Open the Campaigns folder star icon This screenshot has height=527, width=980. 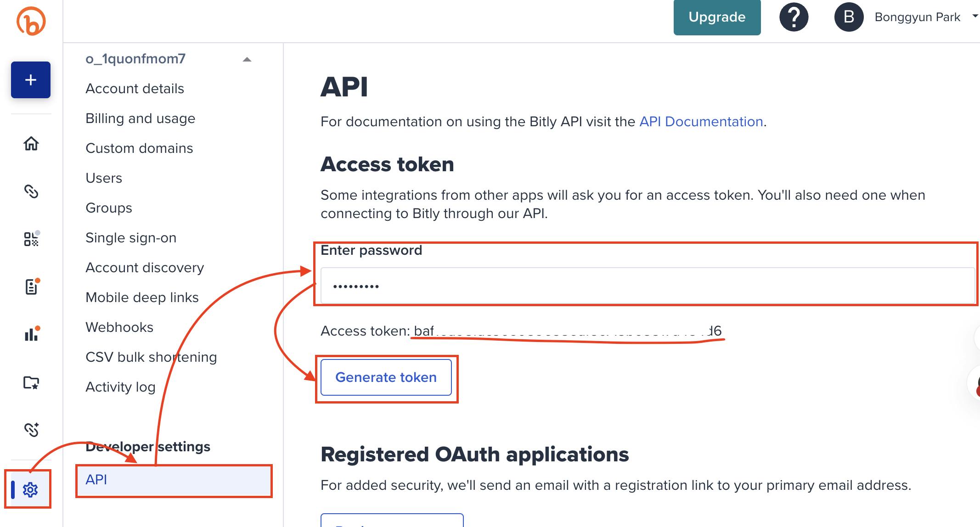click(x=31, y=382)
